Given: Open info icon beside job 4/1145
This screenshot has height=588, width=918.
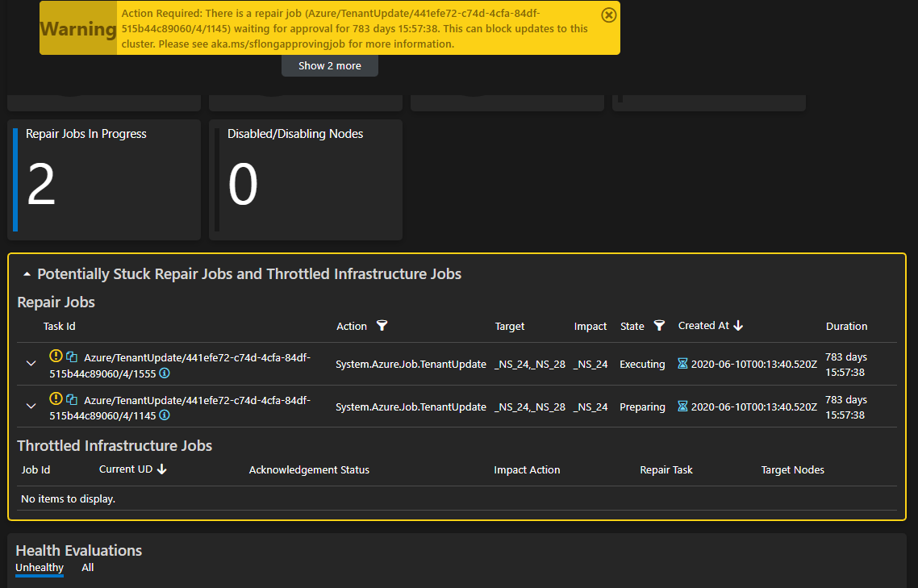Looking at the screenshot, I should coord(165,415).
